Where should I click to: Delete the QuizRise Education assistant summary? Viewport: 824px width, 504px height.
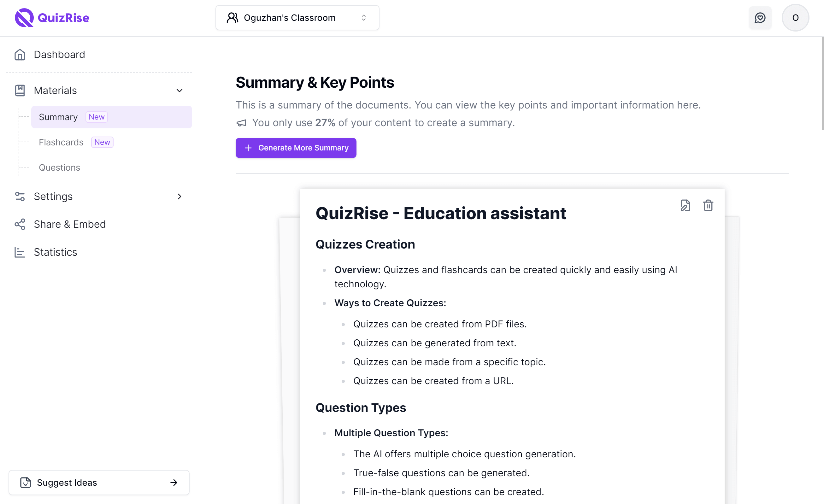(708, 205)
